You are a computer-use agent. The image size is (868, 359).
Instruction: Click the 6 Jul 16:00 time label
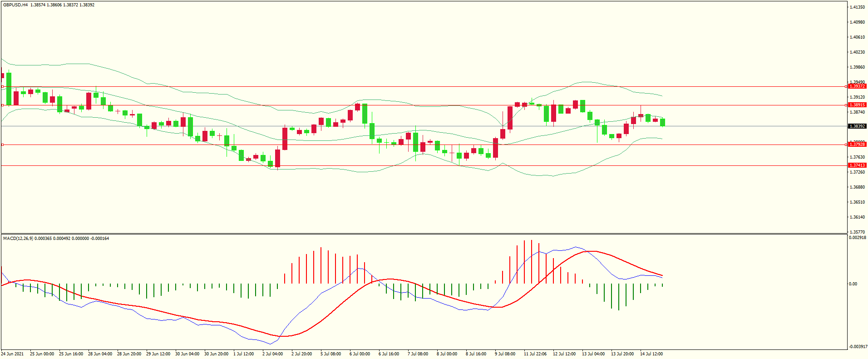click(x=389, y=354)
